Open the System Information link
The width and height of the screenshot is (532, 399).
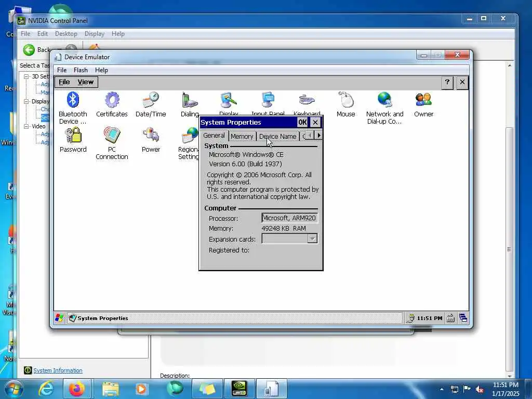pyautogui.click(x=58, y=370)
